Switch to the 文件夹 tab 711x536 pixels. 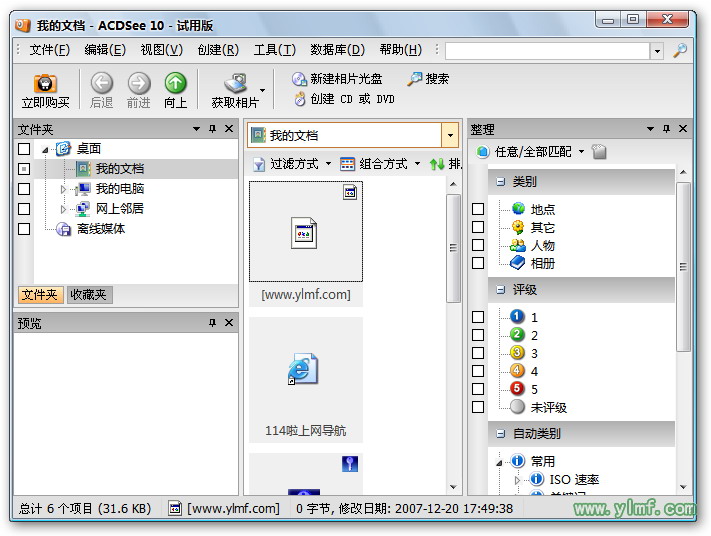point(40,295)
